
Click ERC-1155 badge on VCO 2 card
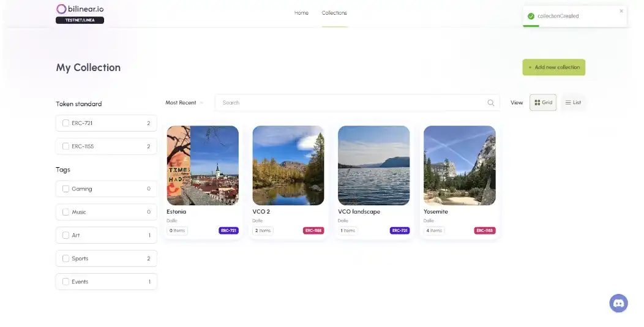click(313, 230)
